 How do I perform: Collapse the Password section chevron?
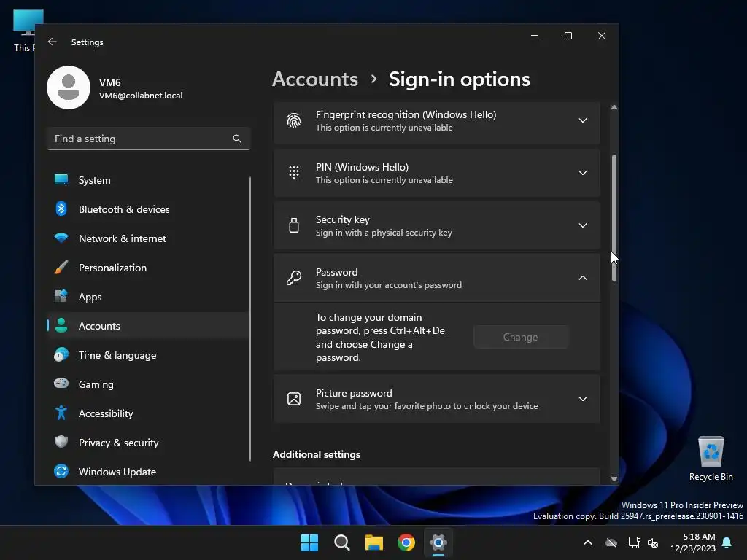tap(583, 278)
